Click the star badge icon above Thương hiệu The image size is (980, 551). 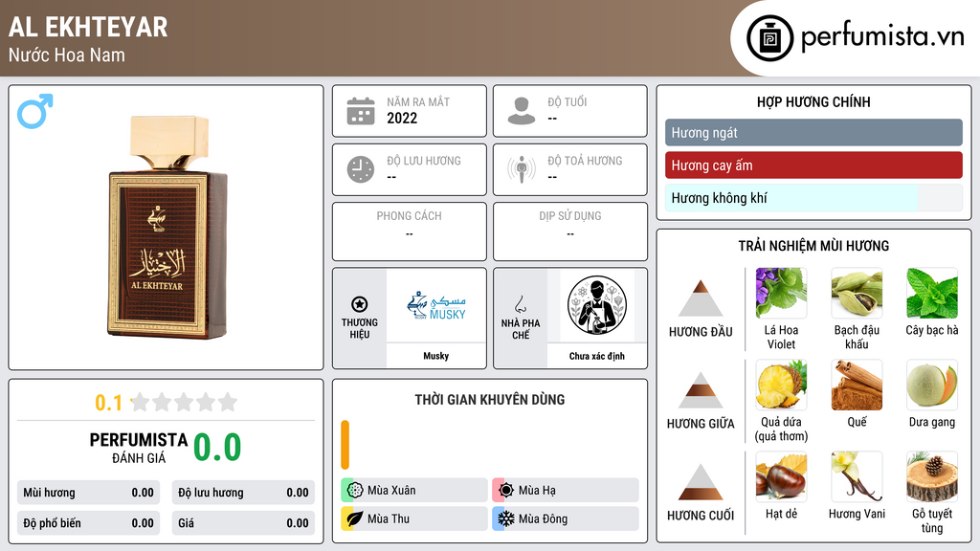360,304
